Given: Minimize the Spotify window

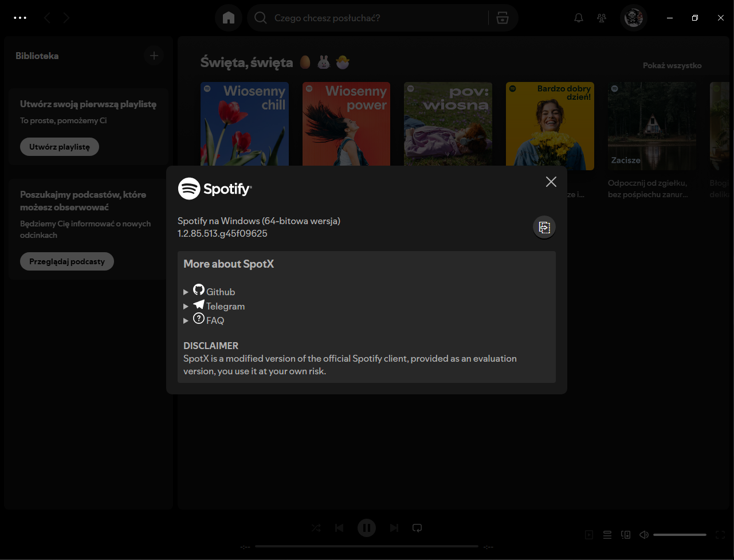Looking at the screenshot, I should [x=670, y=18].
